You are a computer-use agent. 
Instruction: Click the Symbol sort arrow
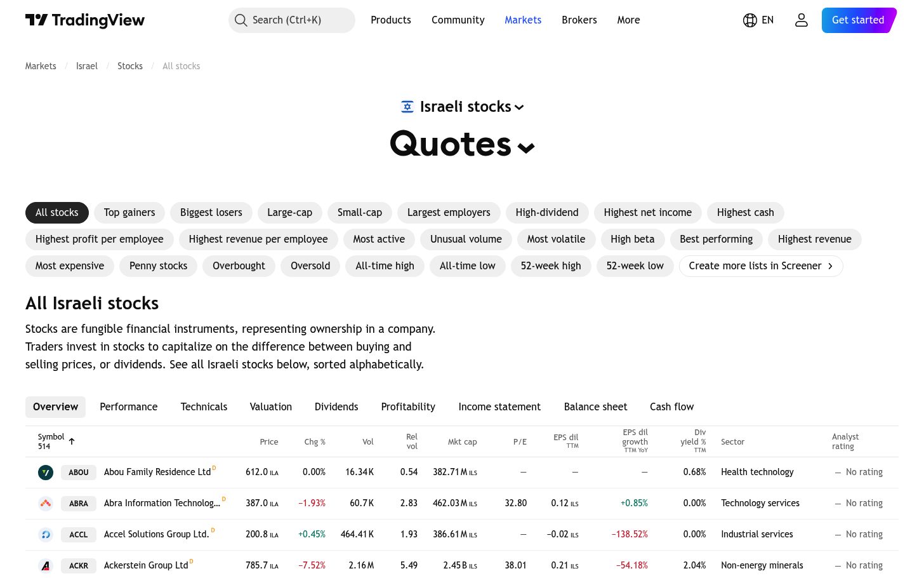coord(72,441)
